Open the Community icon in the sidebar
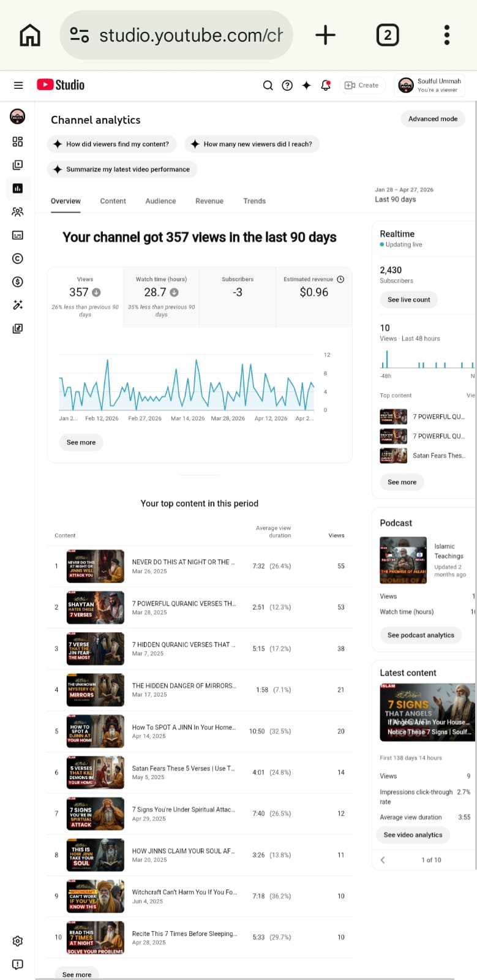This screenshot has height=980, width=477. pyautogui.click(x=18, y=212)
